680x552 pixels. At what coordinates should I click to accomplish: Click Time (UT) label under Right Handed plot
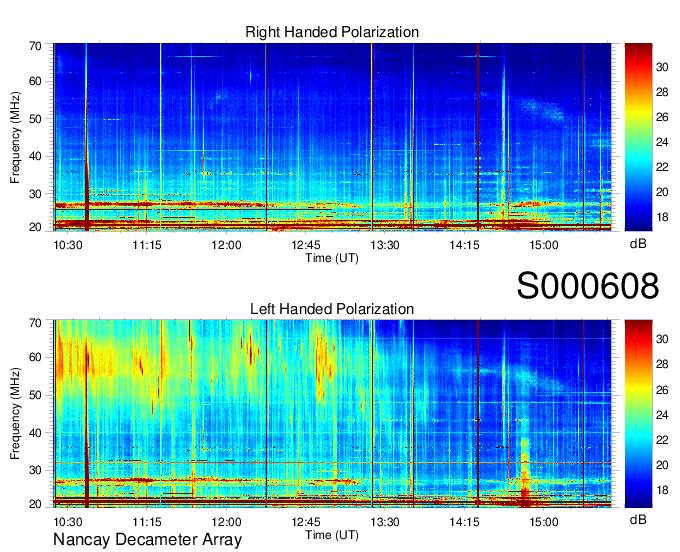pos(332,258)
